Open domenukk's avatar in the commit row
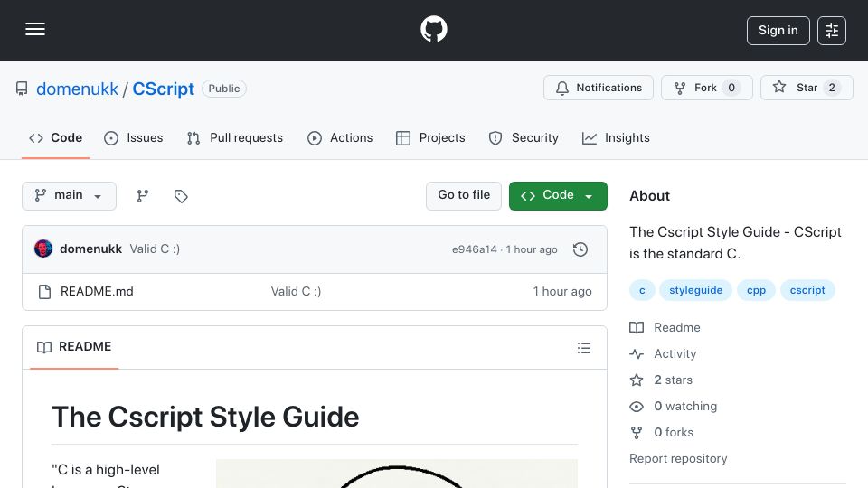This screenshot has width=868, height=488. [x=43, y=249]
